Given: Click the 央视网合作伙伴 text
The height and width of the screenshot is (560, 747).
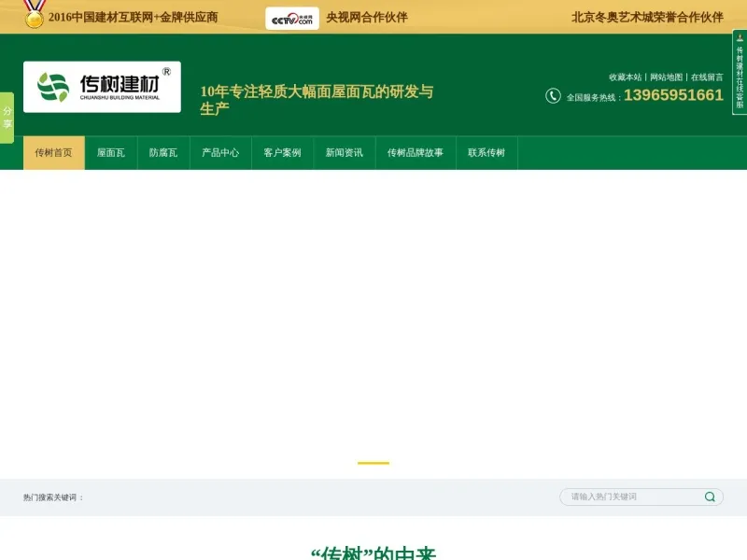Looking at the screenshot, I should click(x=367, y=18).
